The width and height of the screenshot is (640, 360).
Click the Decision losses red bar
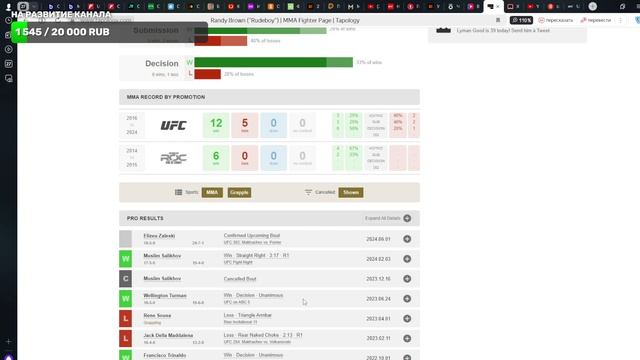click(207, 74)
